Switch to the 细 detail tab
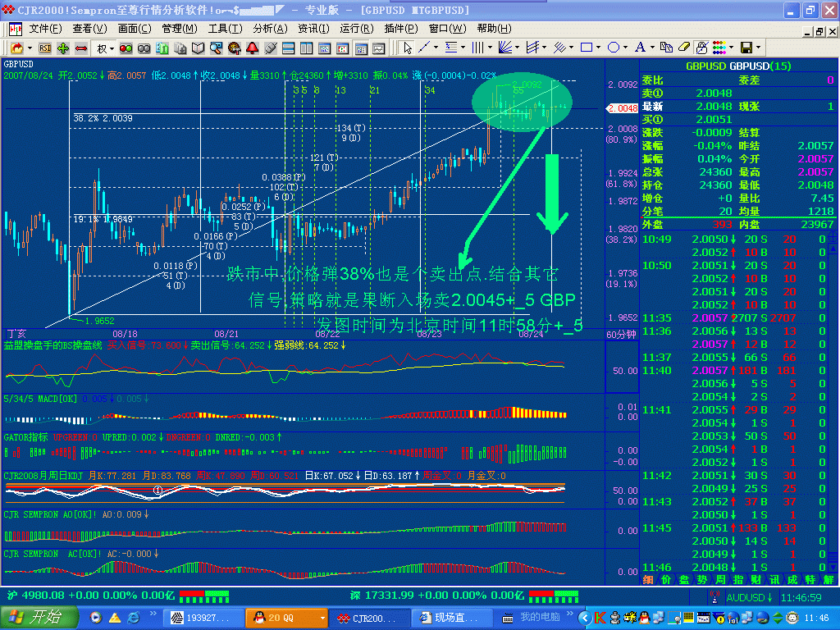Screen dimensions: 840x630 pos(648,580)
